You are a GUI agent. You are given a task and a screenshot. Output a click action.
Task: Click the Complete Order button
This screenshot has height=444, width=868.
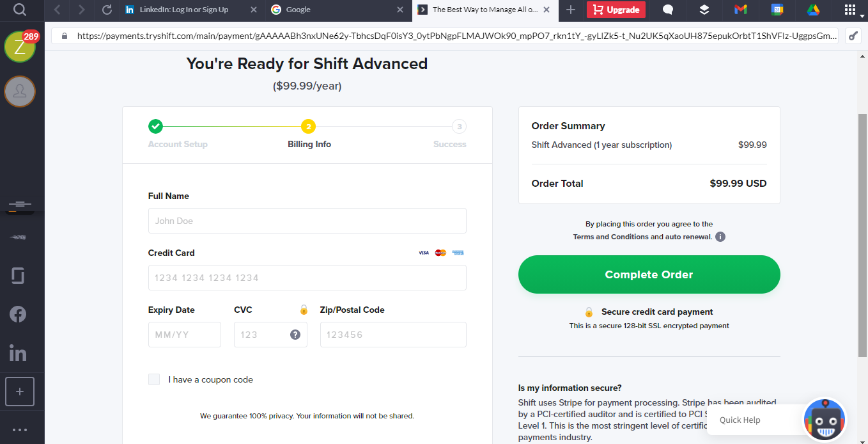[x=649, y=274]
